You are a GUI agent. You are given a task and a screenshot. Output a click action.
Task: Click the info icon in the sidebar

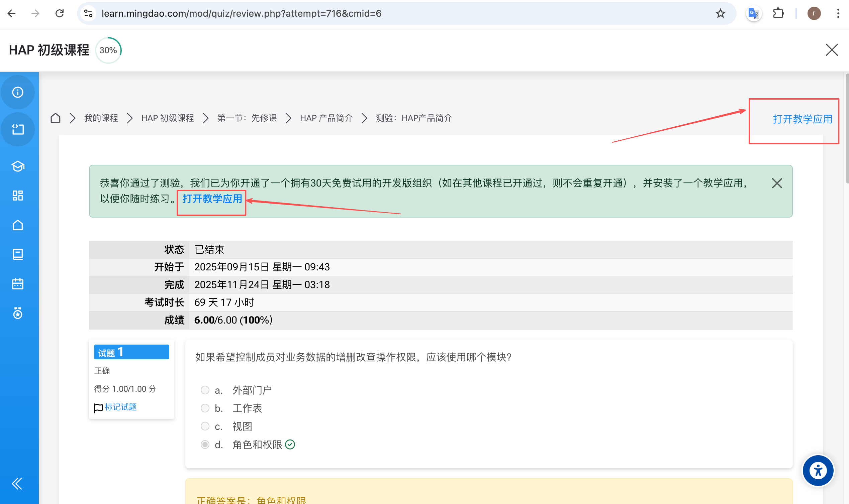point(18,92)
